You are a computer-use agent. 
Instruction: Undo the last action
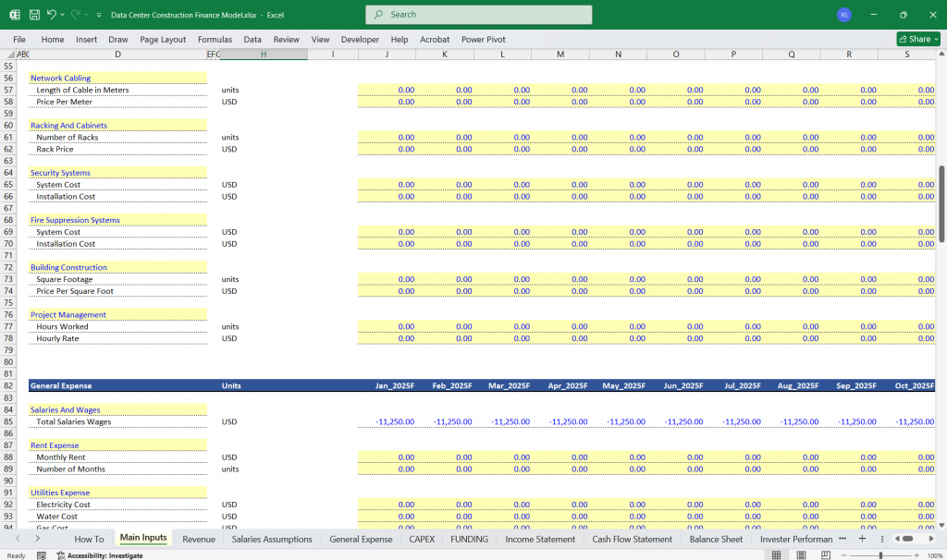point(51,14)
